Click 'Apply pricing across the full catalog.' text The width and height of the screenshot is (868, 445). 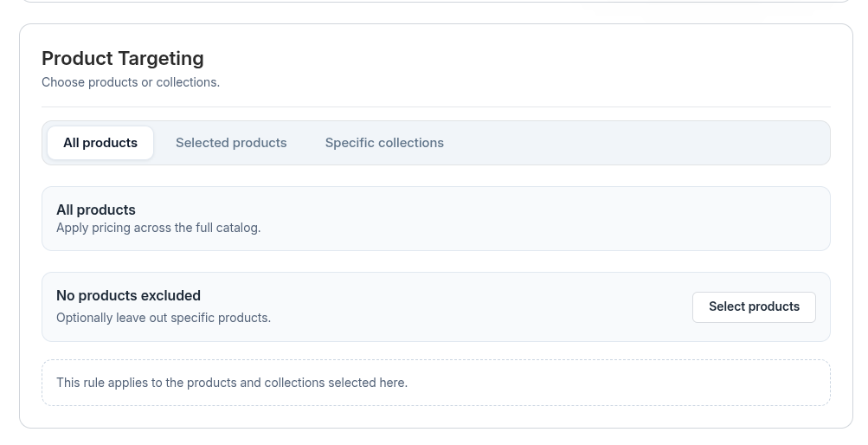point(158,228)
